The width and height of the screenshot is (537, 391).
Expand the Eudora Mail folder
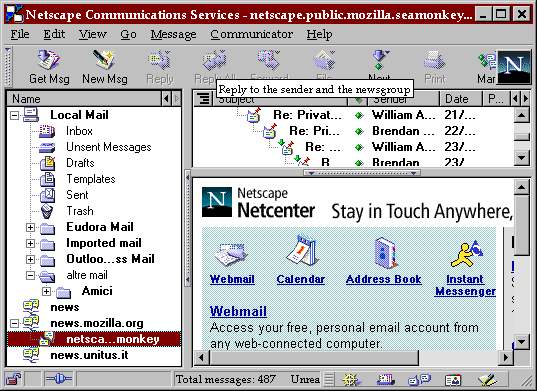point(30,227)
